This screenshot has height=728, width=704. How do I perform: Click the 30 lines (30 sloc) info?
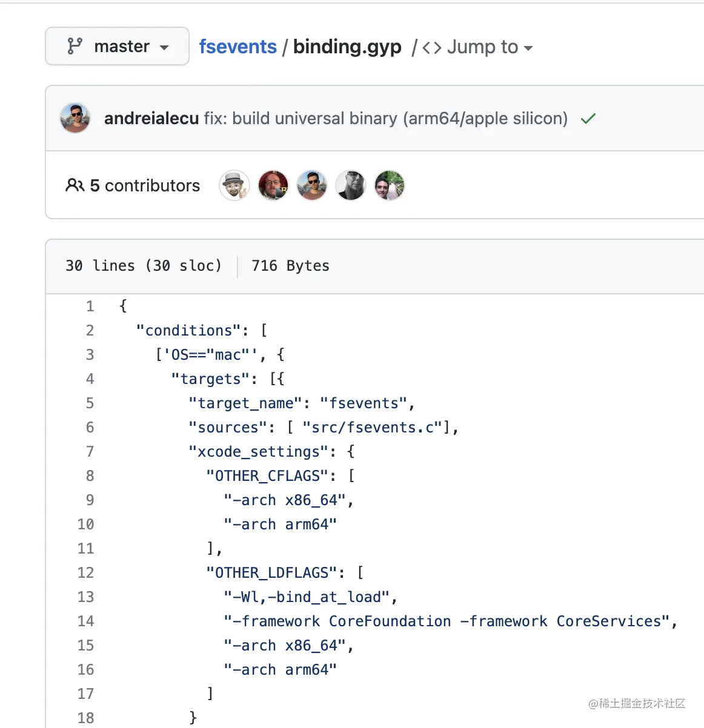point(144,266)
